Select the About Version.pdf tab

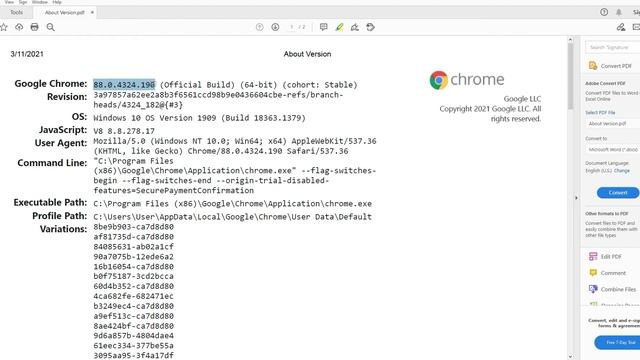(64, 13)
